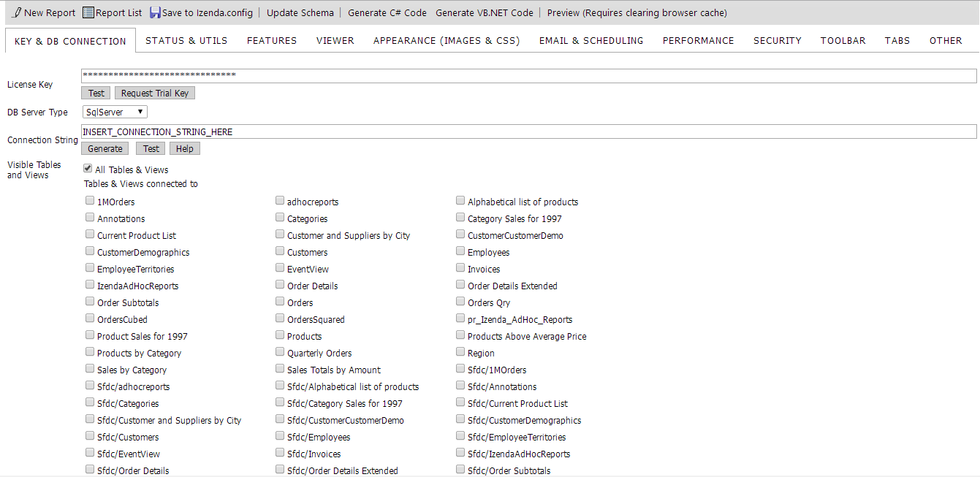
Task: Open the Security tab
Action: [778, 41]
